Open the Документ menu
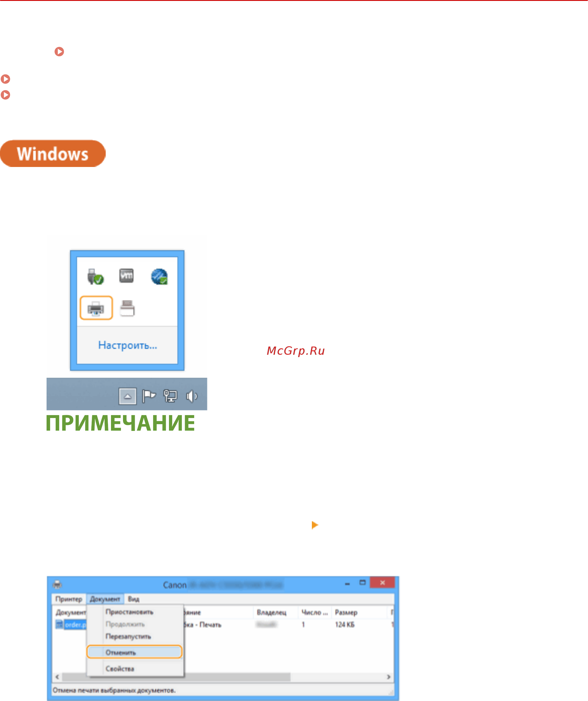This screenshot has width=588, height=701. (x=105, y=599)
